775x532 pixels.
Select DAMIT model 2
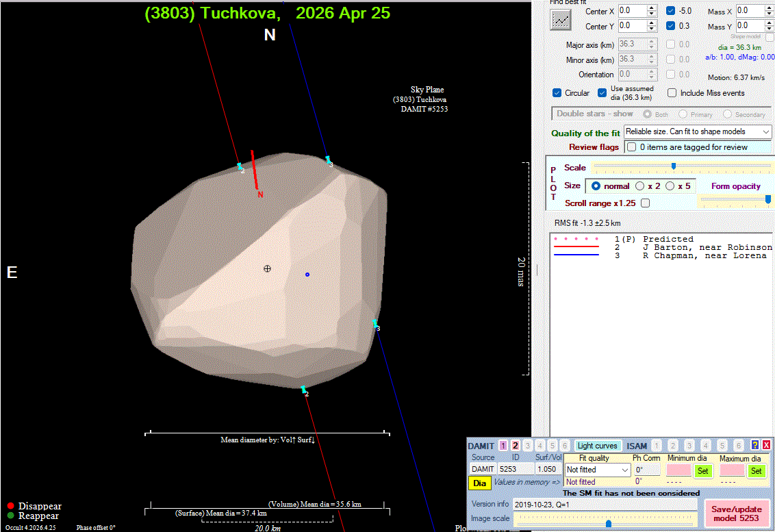516,446
